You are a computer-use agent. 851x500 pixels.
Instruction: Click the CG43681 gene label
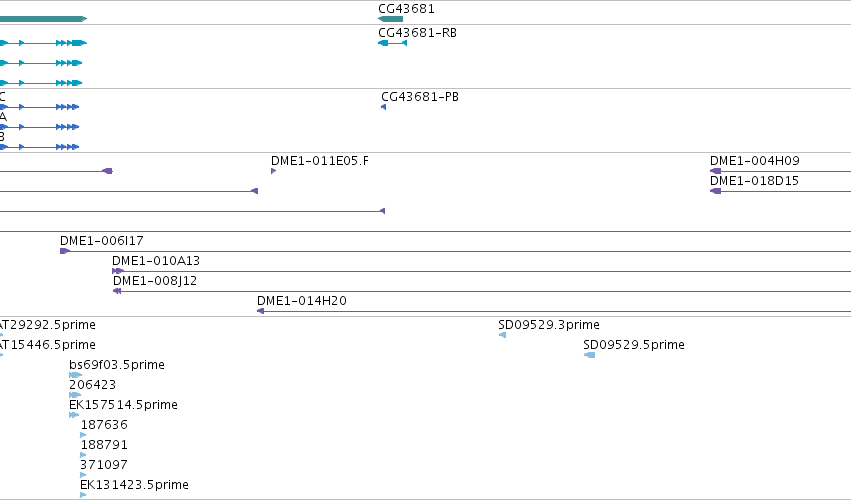[406, 9]
